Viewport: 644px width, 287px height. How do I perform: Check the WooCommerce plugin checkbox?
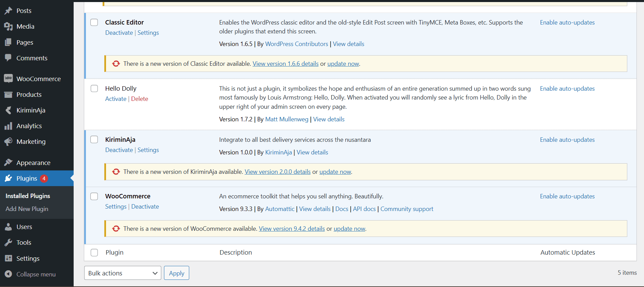(x=94, y=196)
